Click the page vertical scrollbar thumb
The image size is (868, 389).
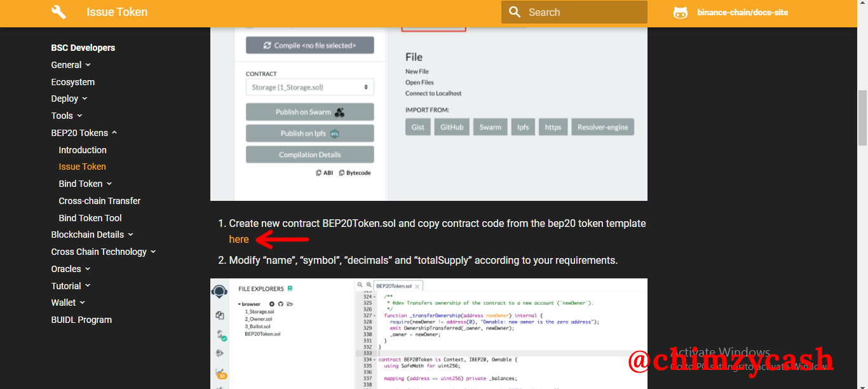coord(862,118)
